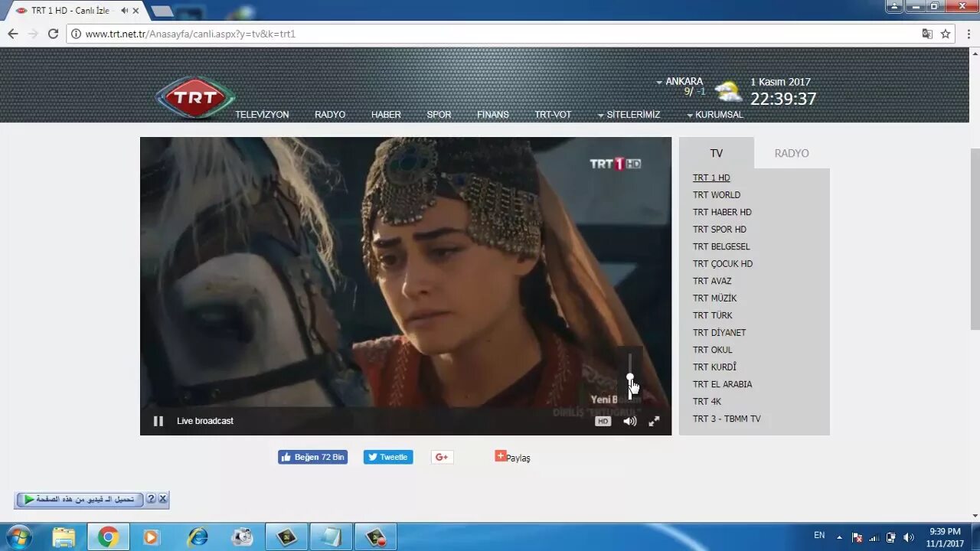Image resolution: width=980 pixels, height=551 pixels.
Task: Mute the tab via its audio icon
Action: 124,11
